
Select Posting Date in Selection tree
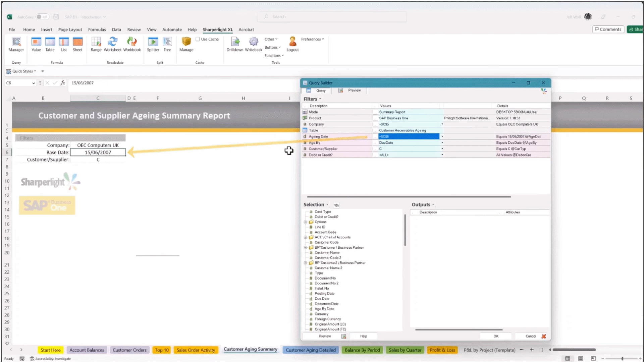tap(324, 294)
